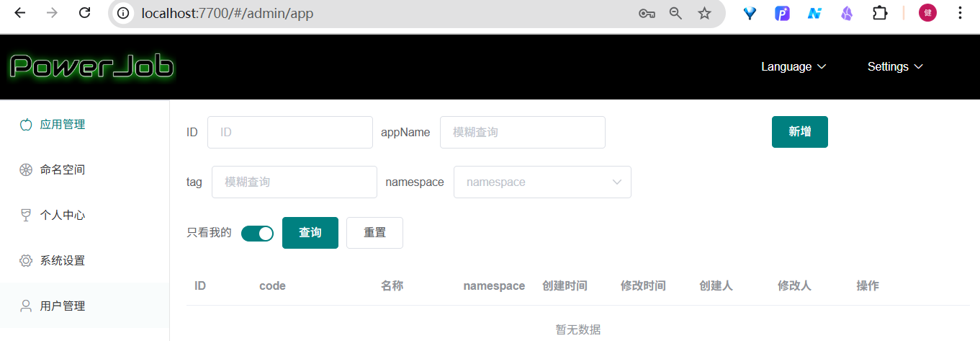
Task: Focus the ID input field
Action: [290, 132]
